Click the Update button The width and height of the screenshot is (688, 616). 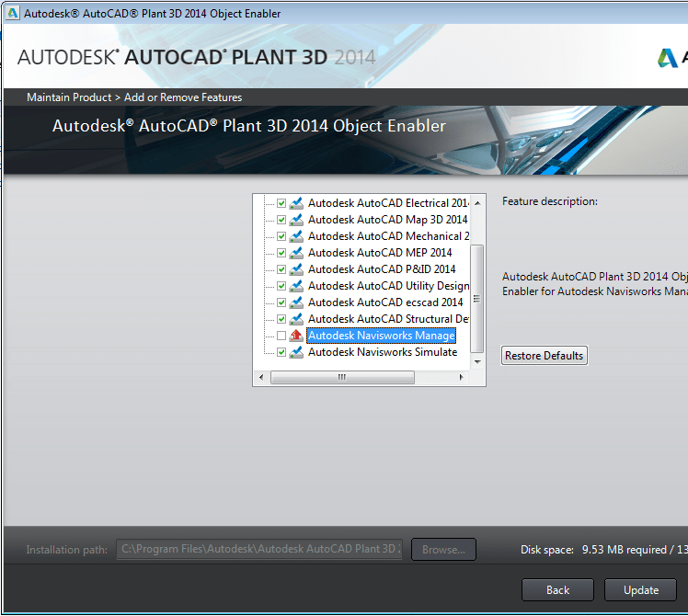[640, 590]
